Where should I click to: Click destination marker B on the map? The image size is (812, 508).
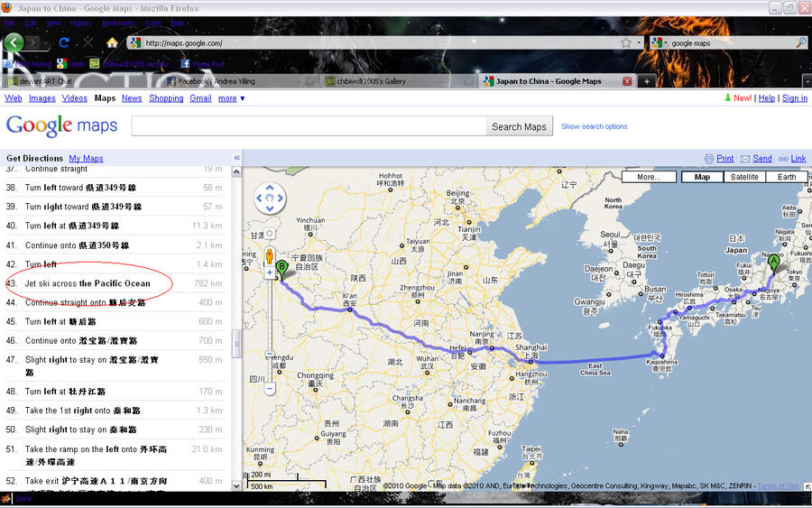click(281, 268)
